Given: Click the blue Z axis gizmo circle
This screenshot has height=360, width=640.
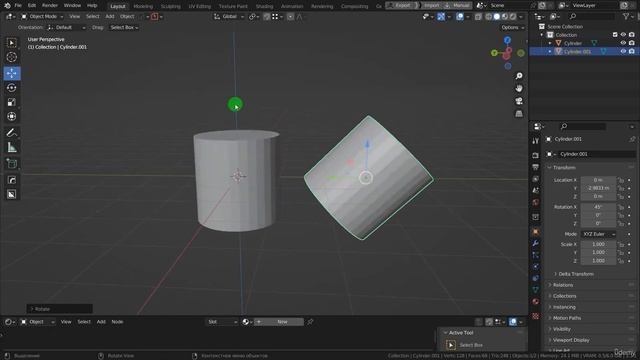Looking at the screenshot, I should [x=507, y=40].
